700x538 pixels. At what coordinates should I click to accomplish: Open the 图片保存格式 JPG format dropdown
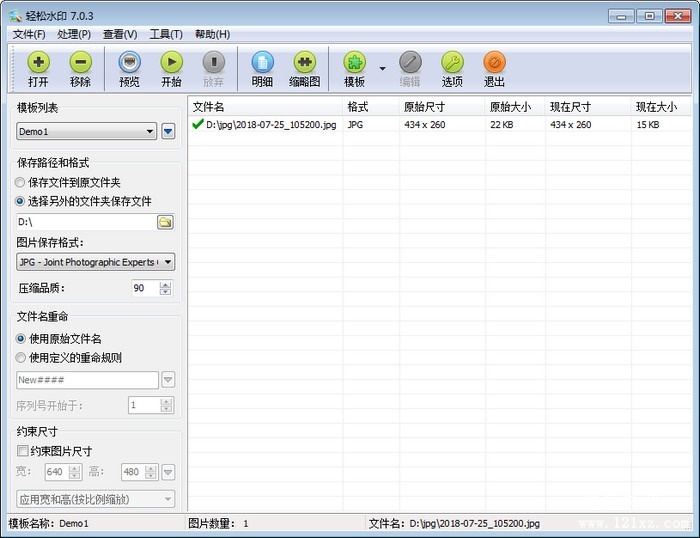coord(96,262)
